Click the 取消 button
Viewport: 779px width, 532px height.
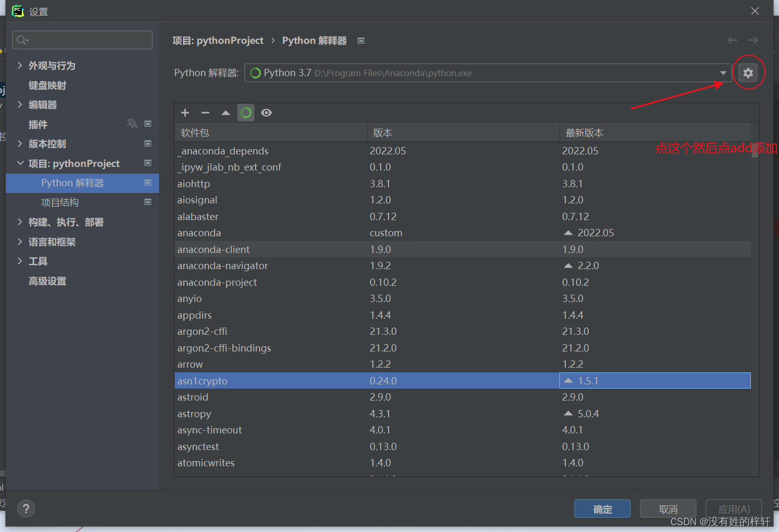pos(668,509)
